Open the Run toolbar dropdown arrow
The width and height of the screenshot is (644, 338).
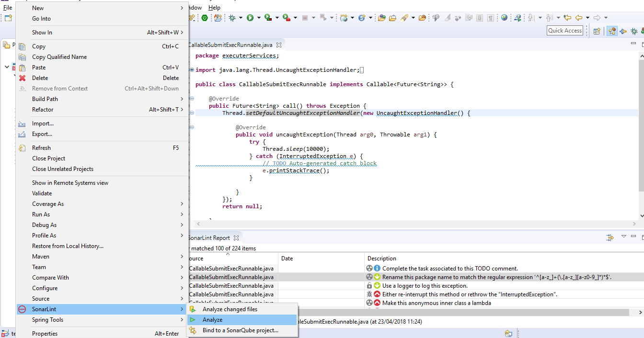click(259, 18)
